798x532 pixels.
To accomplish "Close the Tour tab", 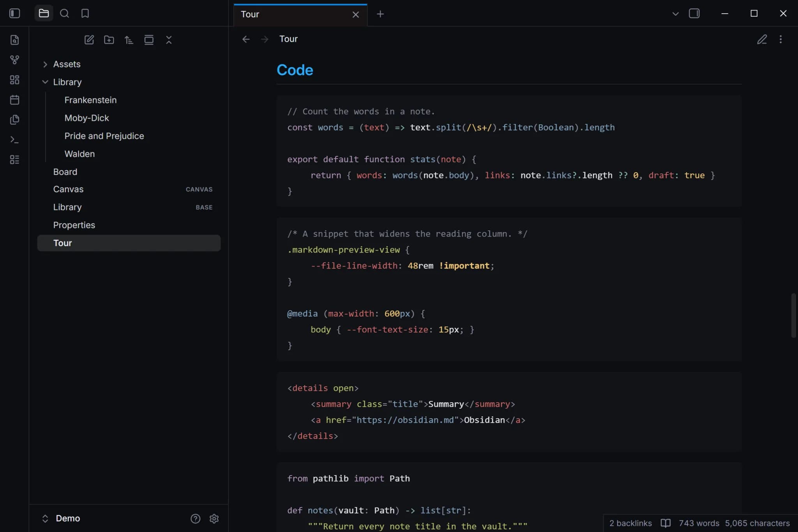I will 355,14.
